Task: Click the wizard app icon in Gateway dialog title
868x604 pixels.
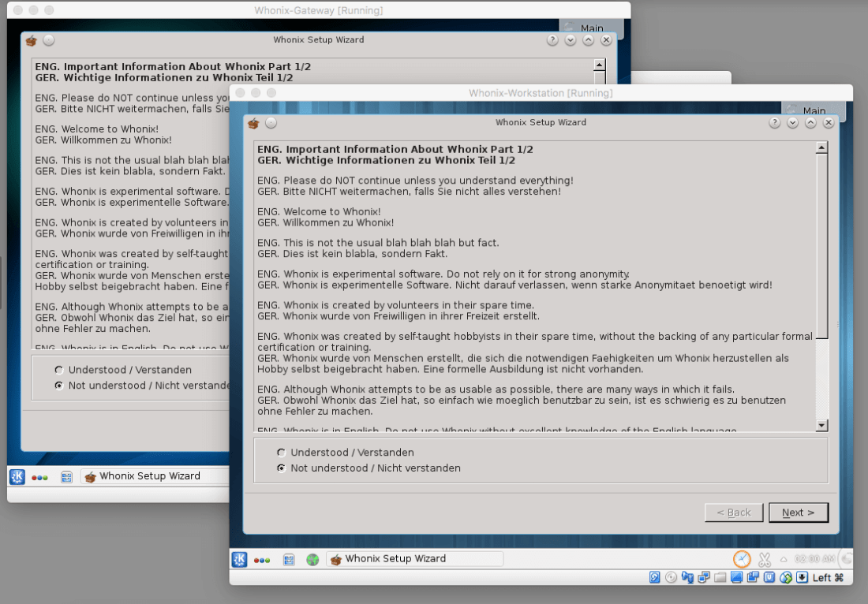Action: coord(31,40)
